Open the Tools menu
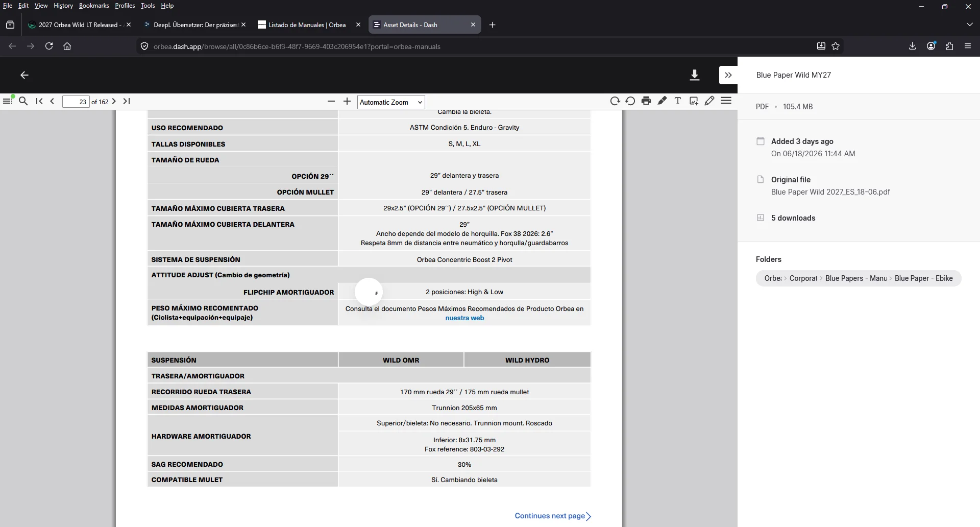Screen dimensions: 980x527 click(x=148, y=6)
